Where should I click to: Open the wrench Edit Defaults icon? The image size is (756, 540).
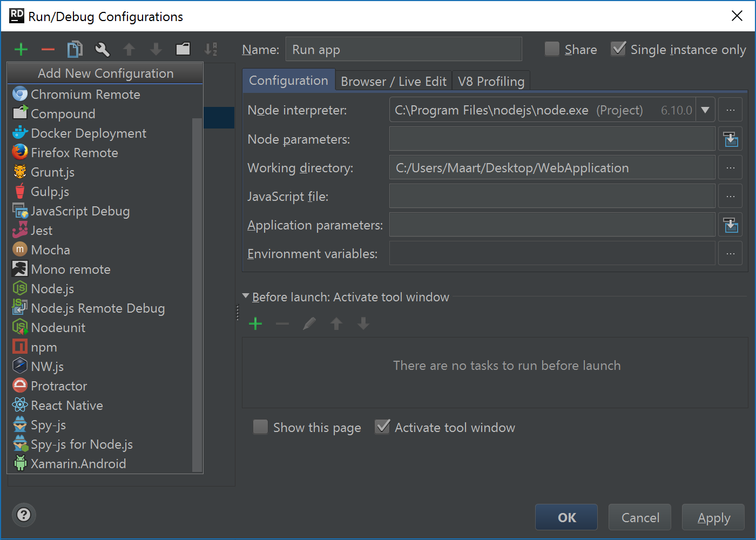click(102, 50)
